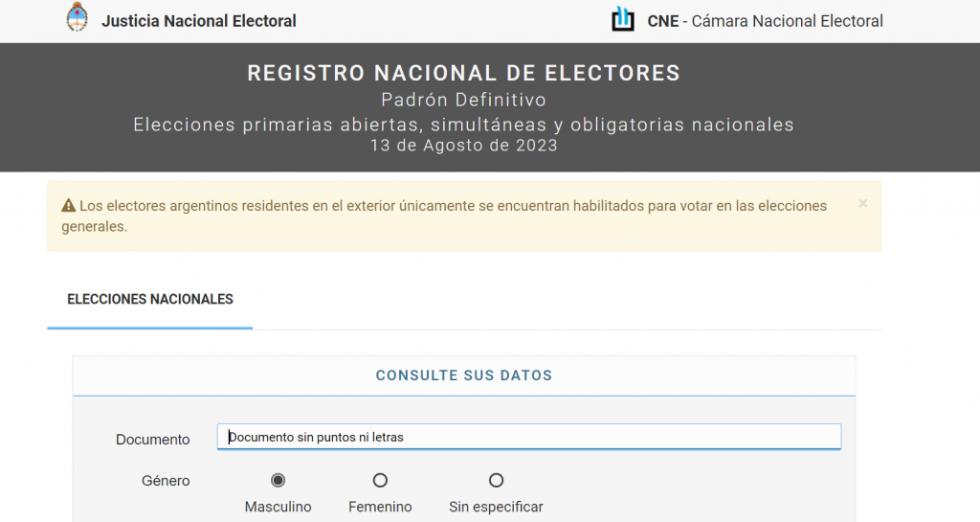Viewport: 980px width, 522px height.
Task: Click the Registro Nacional de Electores title
Action: (x=464, y=73)
